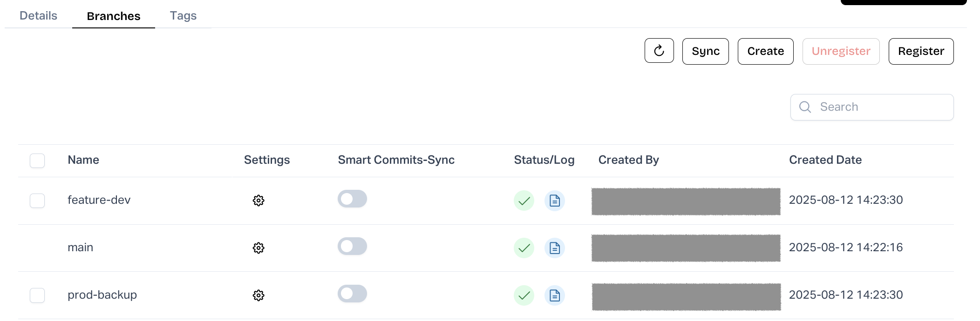Screen dimensions: 980x321
Task: Enable Smart Commits-Sync for feature-dev
Action: [352, 199]
